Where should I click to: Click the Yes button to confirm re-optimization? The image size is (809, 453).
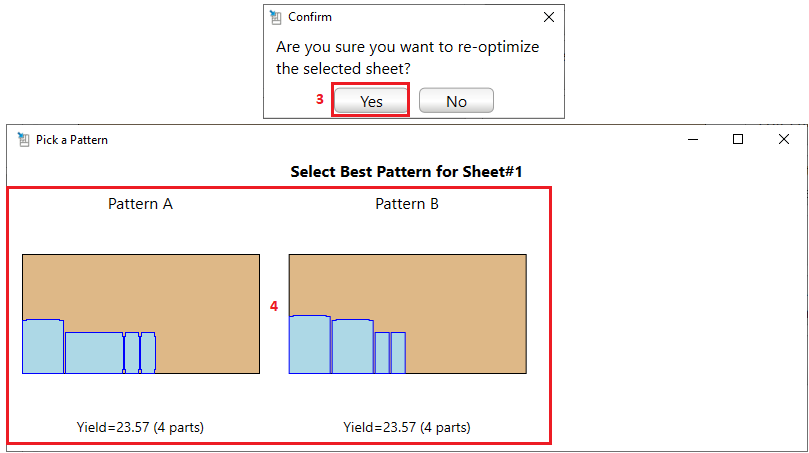(371, 101)
